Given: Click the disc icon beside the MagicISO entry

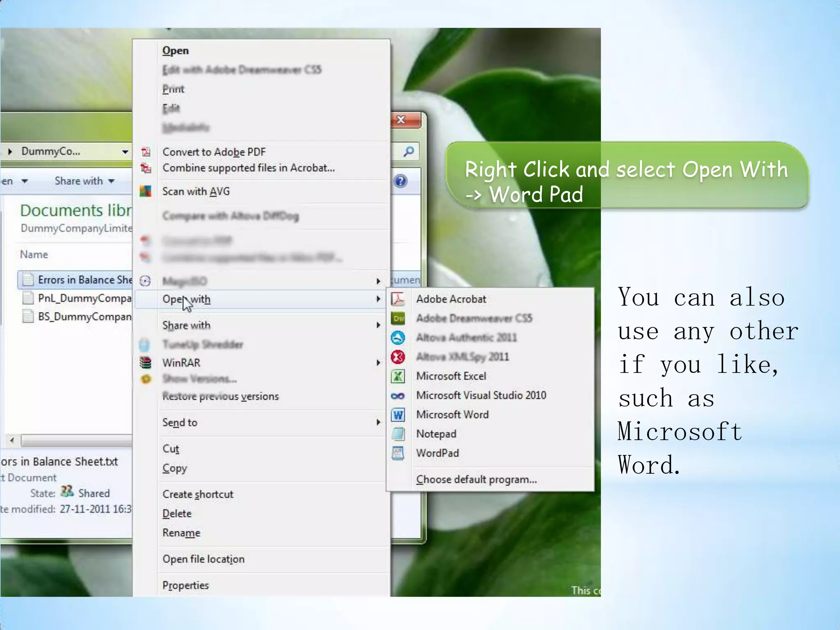Looking at the screenshot, I should point(145,281).
